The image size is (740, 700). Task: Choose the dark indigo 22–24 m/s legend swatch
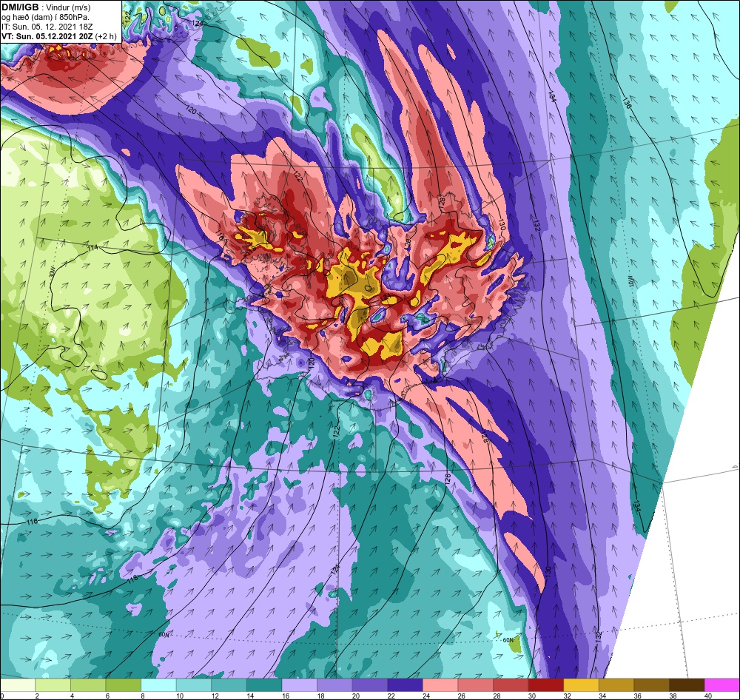405,685
